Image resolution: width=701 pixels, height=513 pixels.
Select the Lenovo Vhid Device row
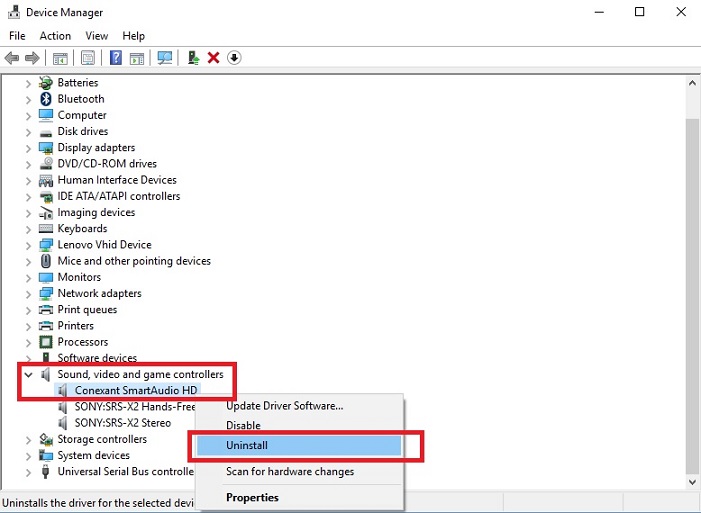point(105,245)
